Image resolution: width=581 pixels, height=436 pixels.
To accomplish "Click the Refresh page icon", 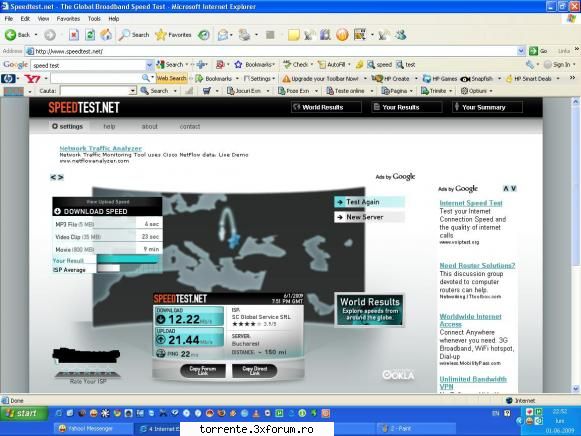I will pyautogui.click(x=90, y=35).
